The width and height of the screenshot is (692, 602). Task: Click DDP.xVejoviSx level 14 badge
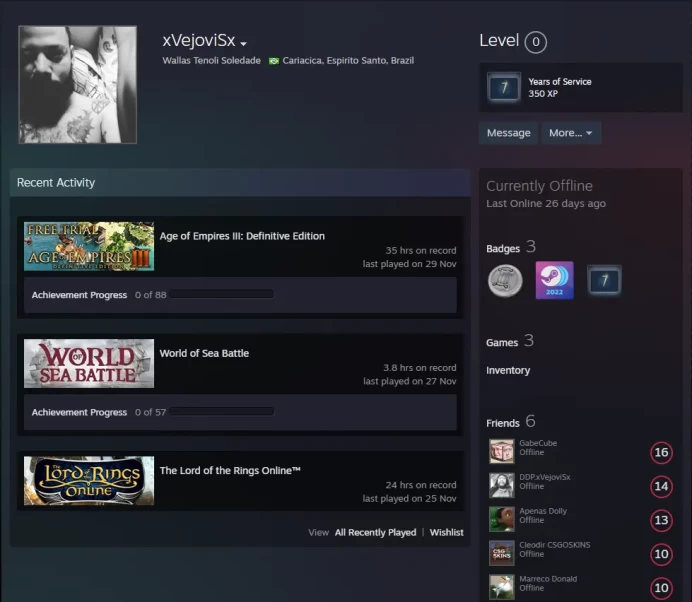pyautogui.click(x=661, y=486)
